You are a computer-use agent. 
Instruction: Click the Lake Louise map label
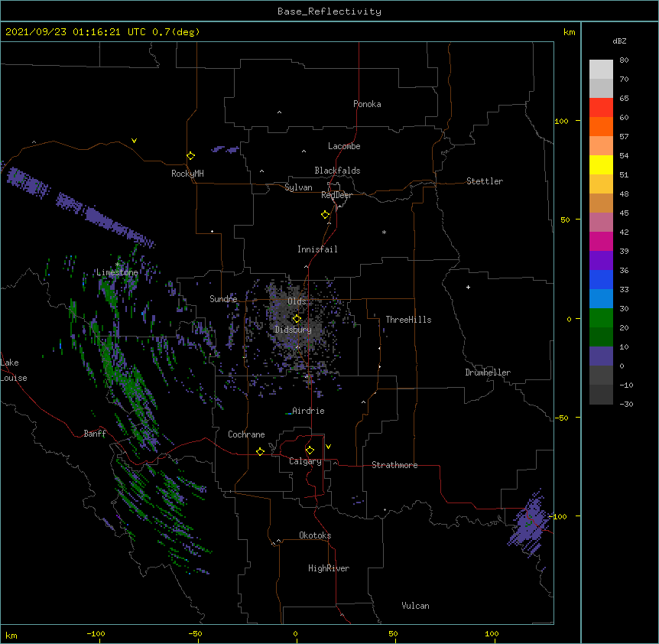pos(14,370)
